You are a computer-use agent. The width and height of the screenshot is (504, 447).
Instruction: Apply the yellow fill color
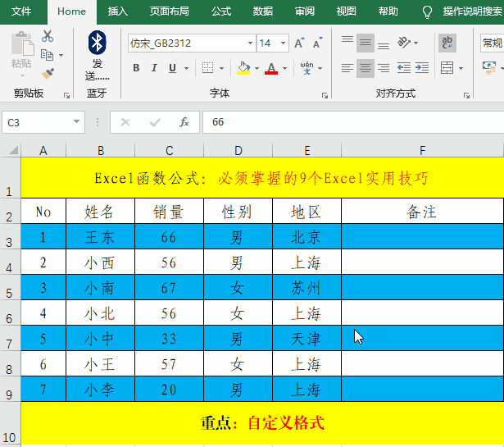[x=243, y=68]
